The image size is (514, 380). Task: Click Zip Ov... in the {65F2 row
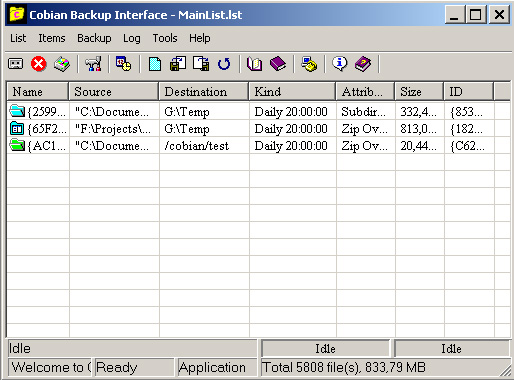[364, 129]
